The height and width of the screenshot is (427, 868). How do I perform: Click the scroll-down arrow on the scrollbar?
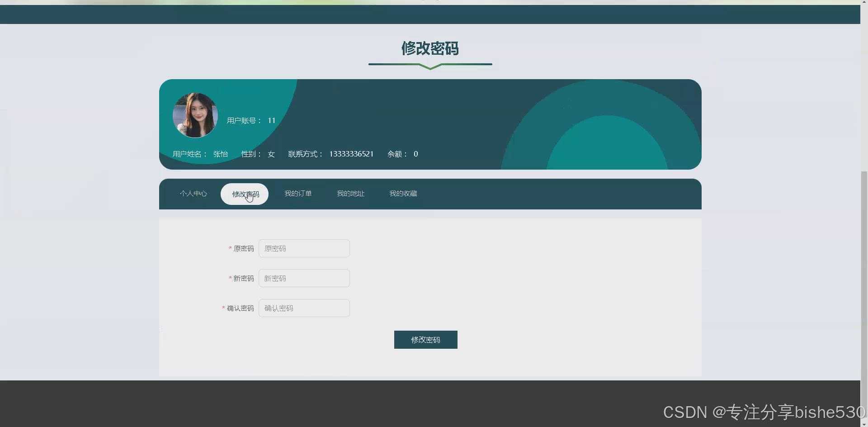(863, 424)
